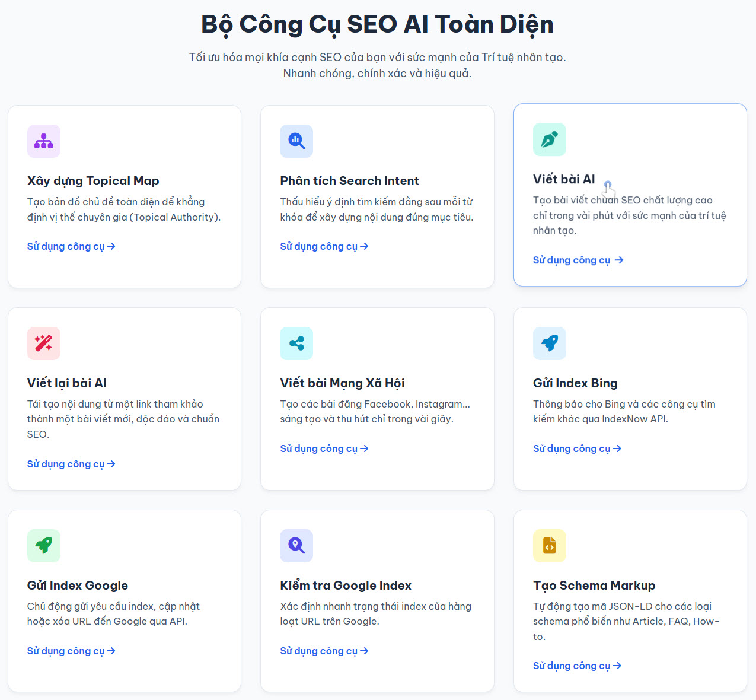Click the blue rocket icon for Gửi Index Bing

(x=550, y=343)
